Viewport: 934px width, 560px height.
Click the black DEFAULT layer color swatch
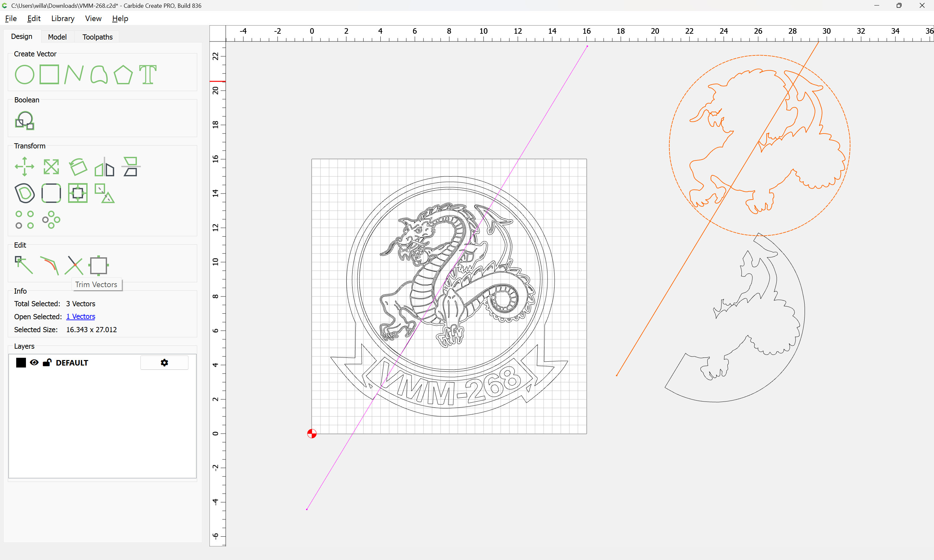coord(21,363)
